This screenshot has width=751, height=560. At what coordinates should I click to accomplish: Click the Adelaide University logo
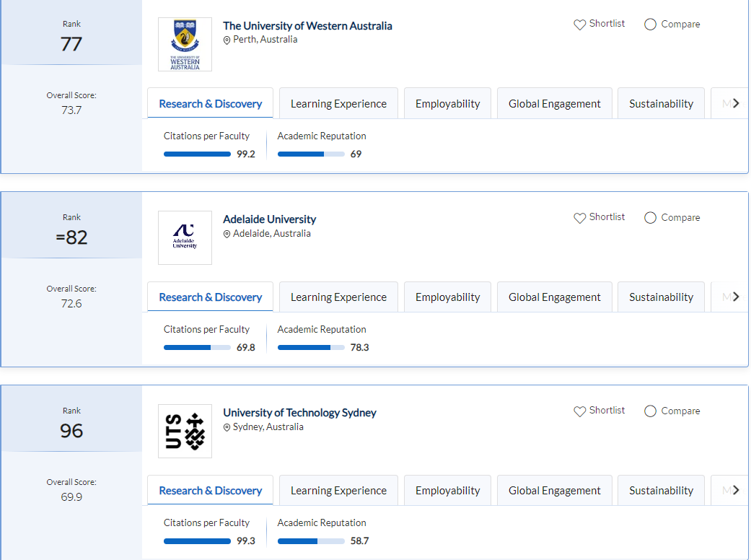click(x=185, y=237)
